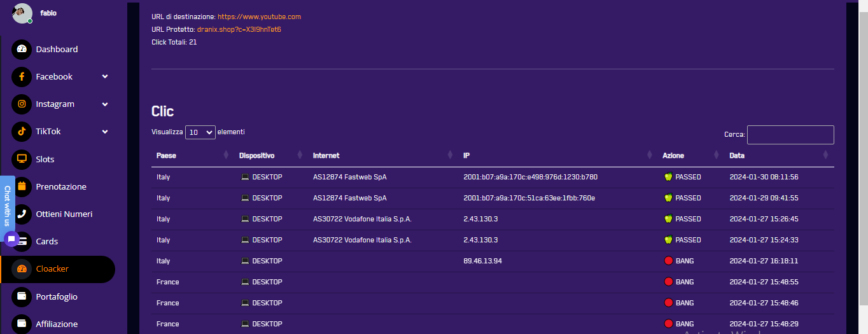Click desktop icon in 08:11:56 row

244,177
